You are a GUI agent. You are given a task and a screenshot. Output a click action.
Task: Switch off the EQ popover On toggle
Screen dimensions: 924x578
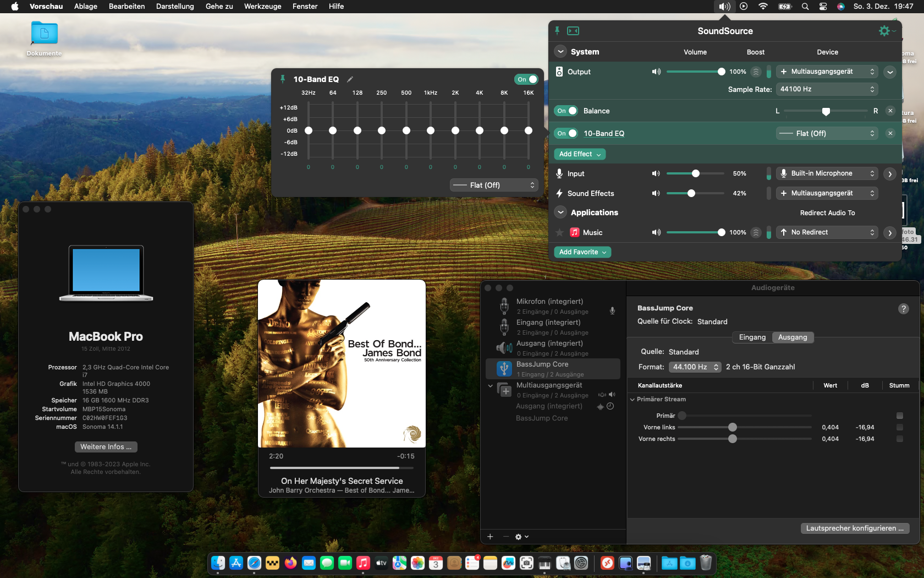(x=526, y=79)
